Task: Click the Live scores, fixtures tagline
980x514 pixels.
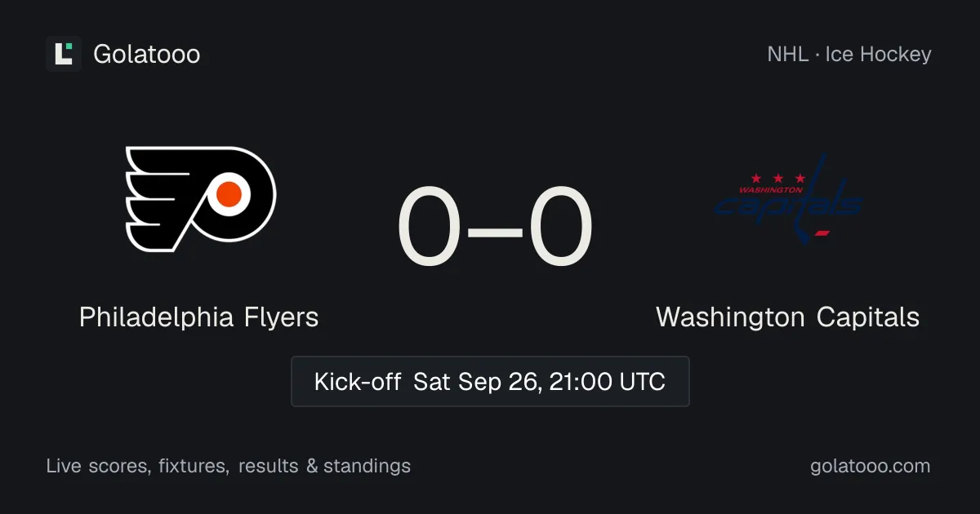Action: point(137,467)
